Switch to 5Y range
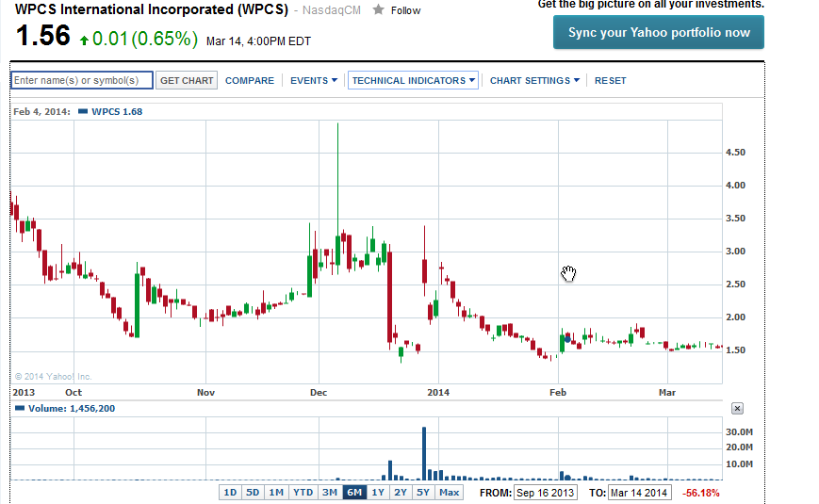819x504 pixels. pos(423,492)
